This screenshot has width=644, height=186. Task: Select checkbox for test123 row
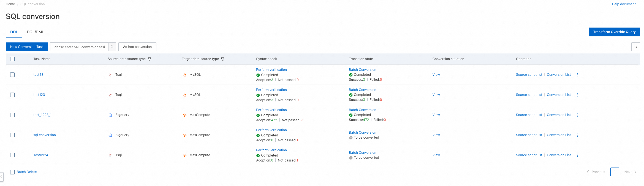click(x=12, y=95)
